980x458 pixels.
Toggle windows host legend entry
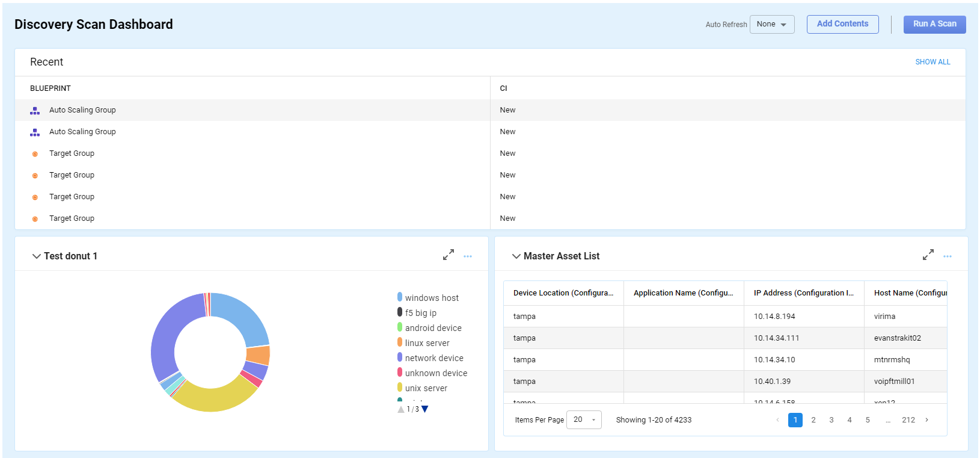pyautogui.click(x=431, y=298)
